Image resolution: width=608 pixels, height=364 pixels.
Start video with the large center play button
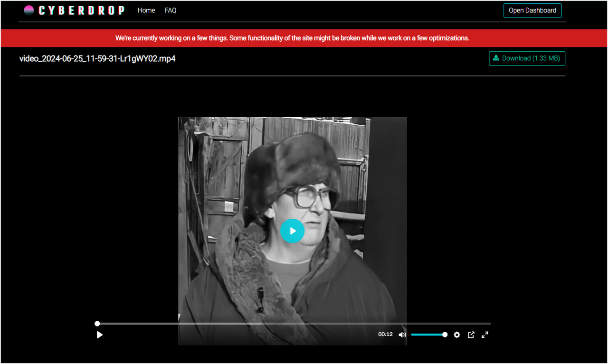pyautogui.click(x=292, y=231)
